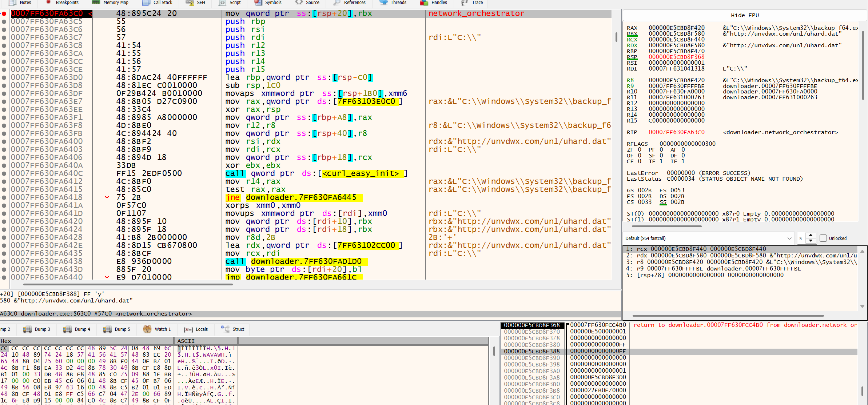The height and width of the screenshot is (405, 868).
Task: Open the Default (x64 fastcall) dropdown
Action: coord(708,238)
